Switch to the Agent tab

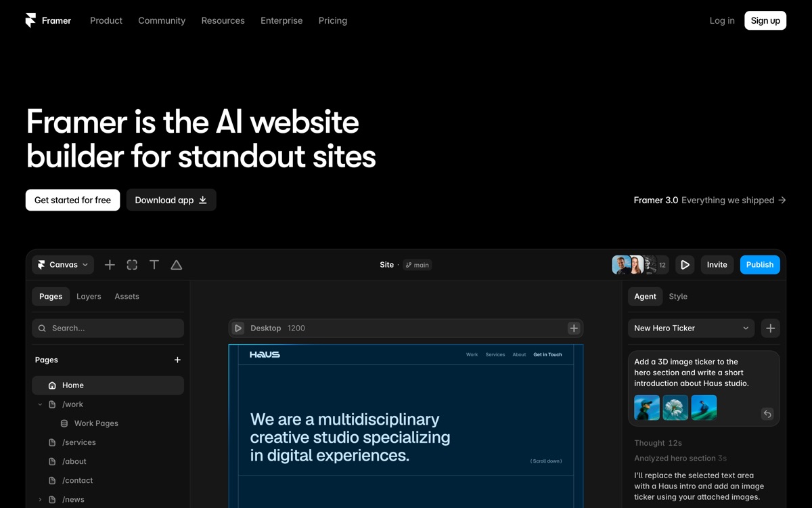point(645,297)
